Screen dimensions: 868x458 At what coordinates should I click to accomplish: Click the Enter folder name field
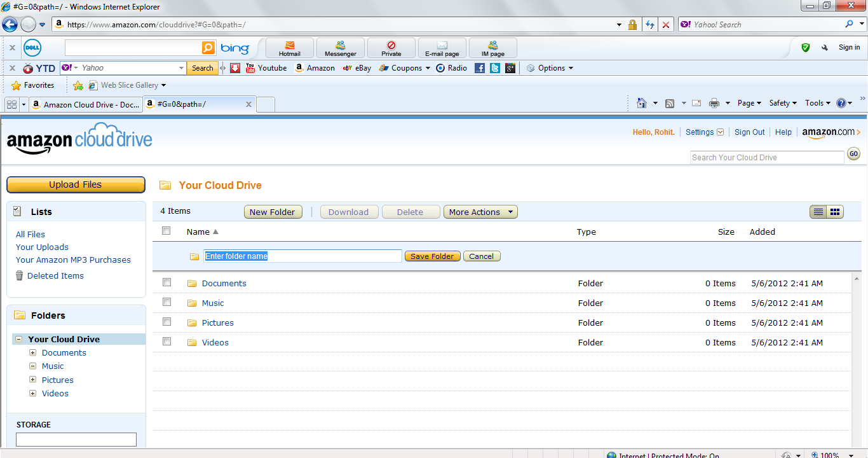coord(302,256)
